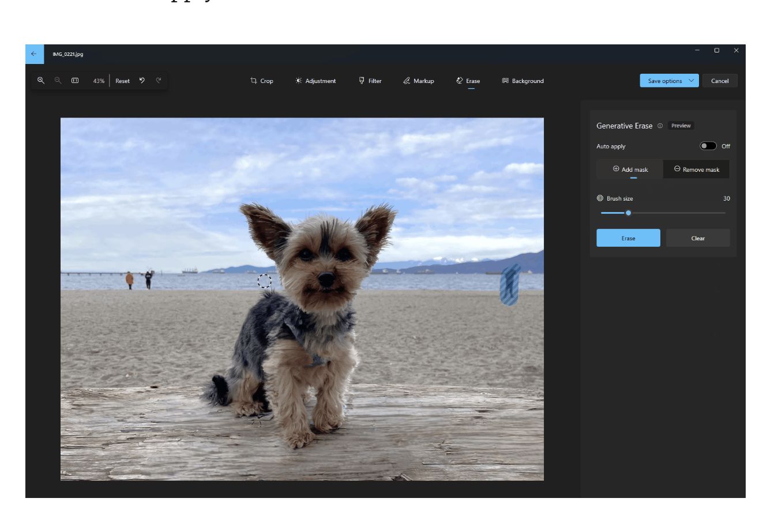This screenshot has width=778, height=532.
Task: Click the Reset button in toolbar
Action: (x=122, y=81)
